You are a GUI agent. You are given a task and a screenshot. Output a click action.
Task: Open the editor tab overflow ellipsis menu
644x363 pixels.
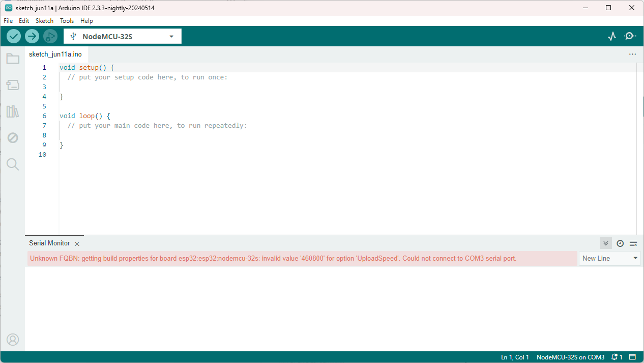(x=632, y=54)
